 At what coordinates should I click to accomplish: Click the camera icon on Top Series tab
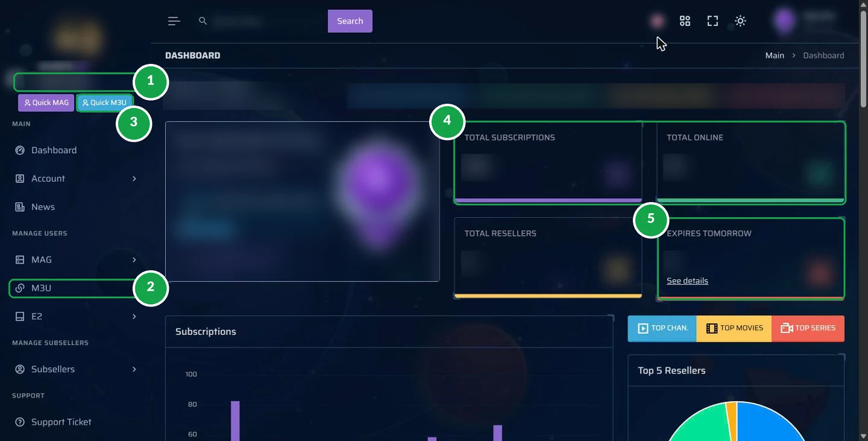(787, 328)
